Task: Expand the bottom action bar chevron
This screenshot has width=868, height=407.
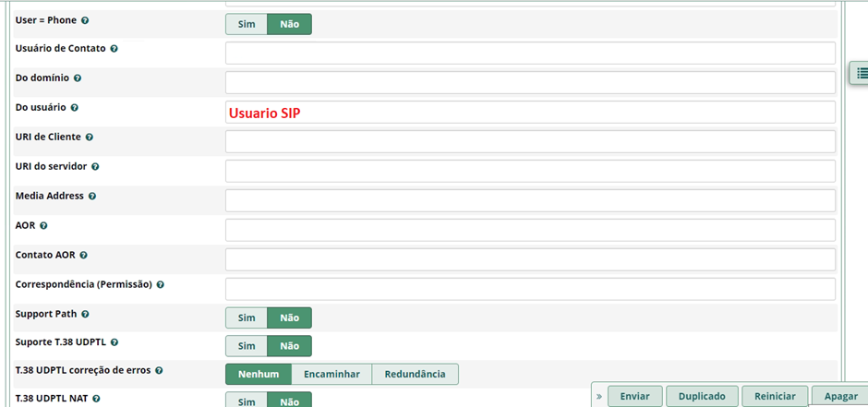Action: pos(598,396)
